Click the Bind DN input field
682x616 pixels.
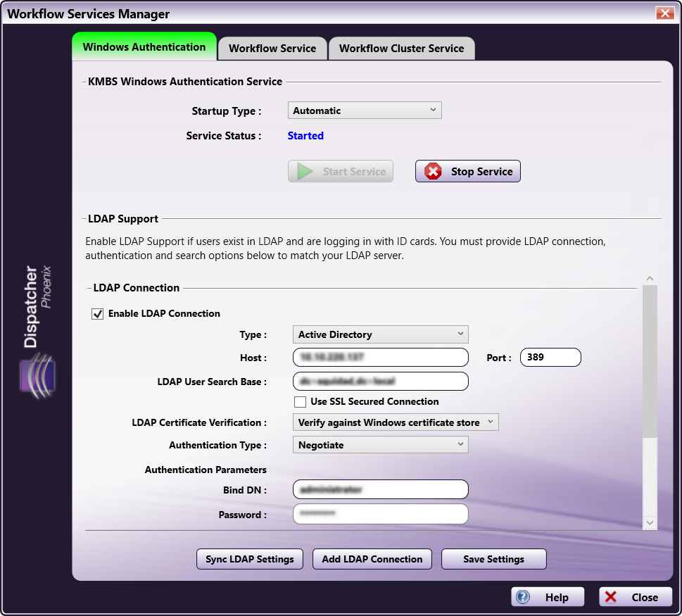pos(381,489)
